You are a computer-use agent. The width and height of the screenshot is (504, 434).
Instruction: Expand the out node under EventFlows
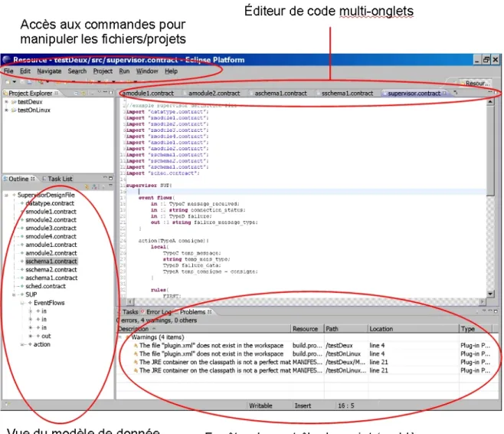point(31,336)
